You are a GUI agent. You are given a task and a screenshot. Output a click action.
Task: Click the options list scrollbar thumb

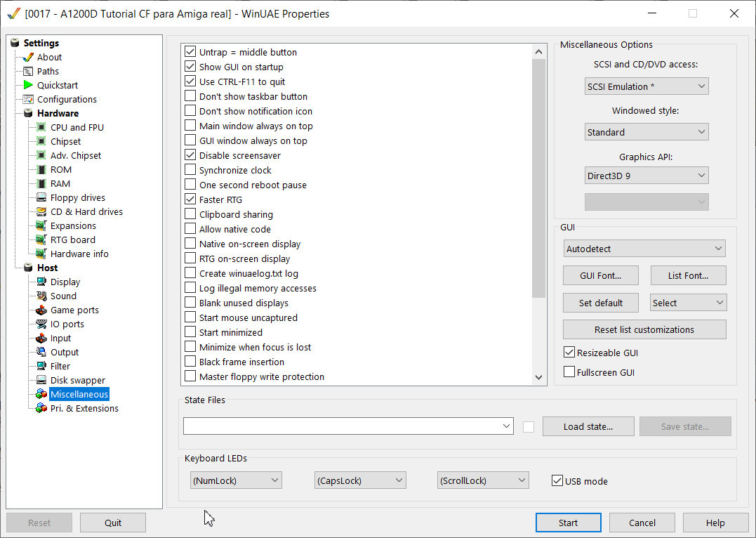(x=538, y=178)
